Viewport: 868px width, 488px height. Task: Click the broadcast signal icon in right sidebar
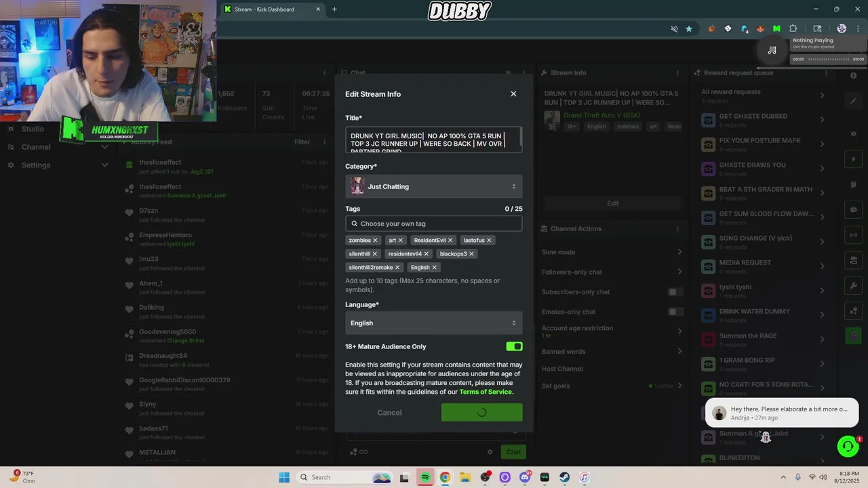(854, 235)
